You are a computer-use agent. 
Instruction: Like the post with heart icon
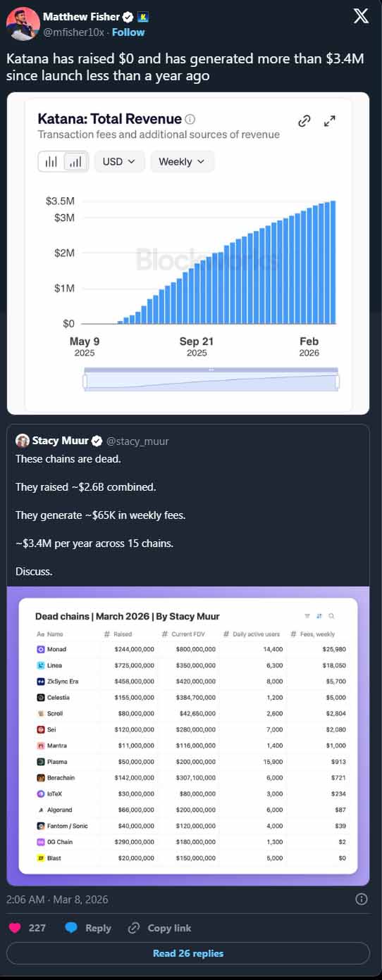click(x=14, y=928)
